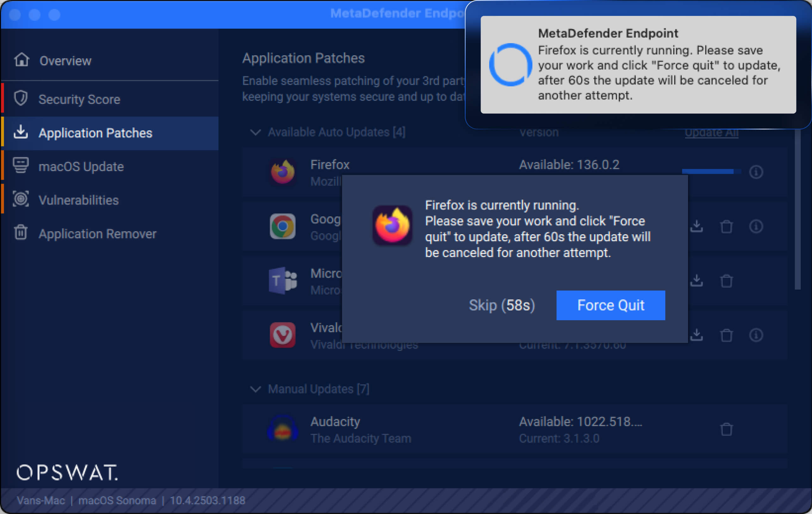Click the trash icon in Google Chrome row
This screenshot has width=812, height=514.
tap(726, 227)
